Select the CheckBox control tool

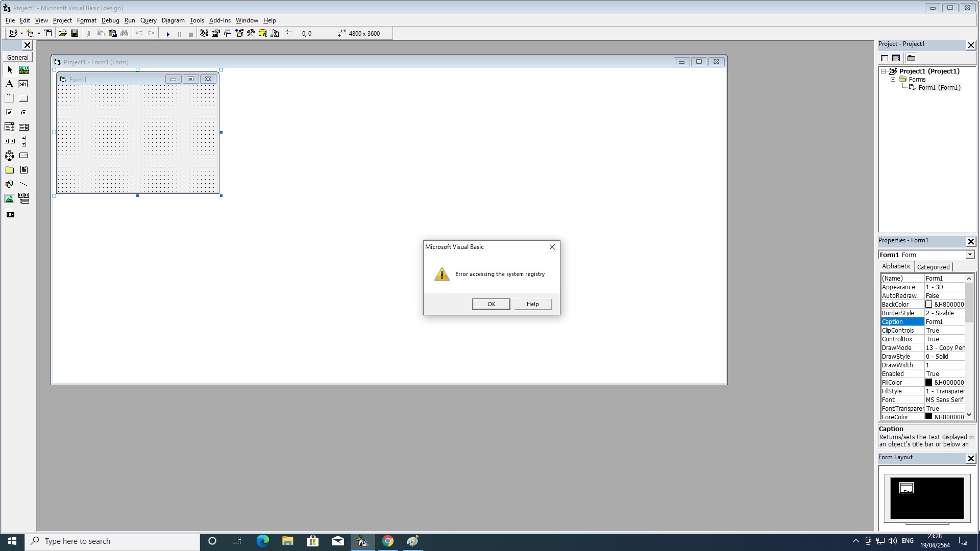click(10, 113)
